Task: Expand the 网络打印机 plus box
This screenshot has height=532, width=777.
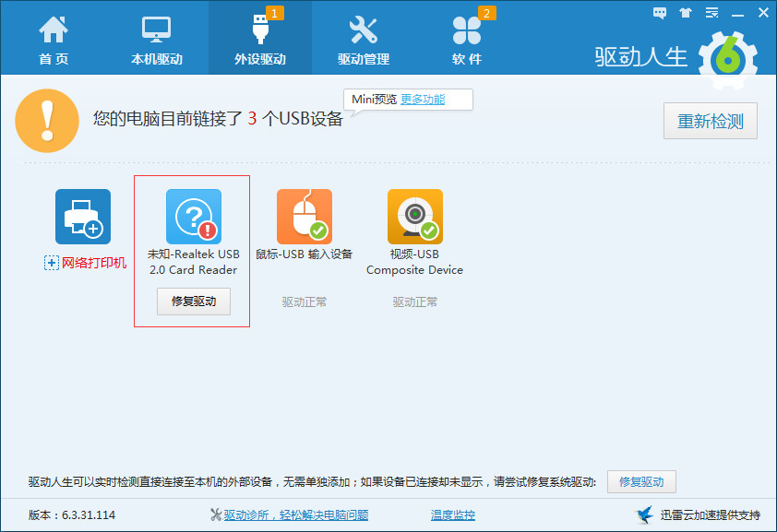Action: tap(52, 264)
